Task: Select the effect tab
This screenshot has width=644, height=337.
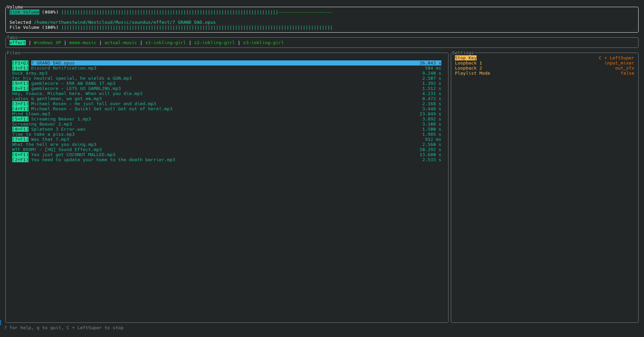Action: pyautogui.click(x=18, y=43)
